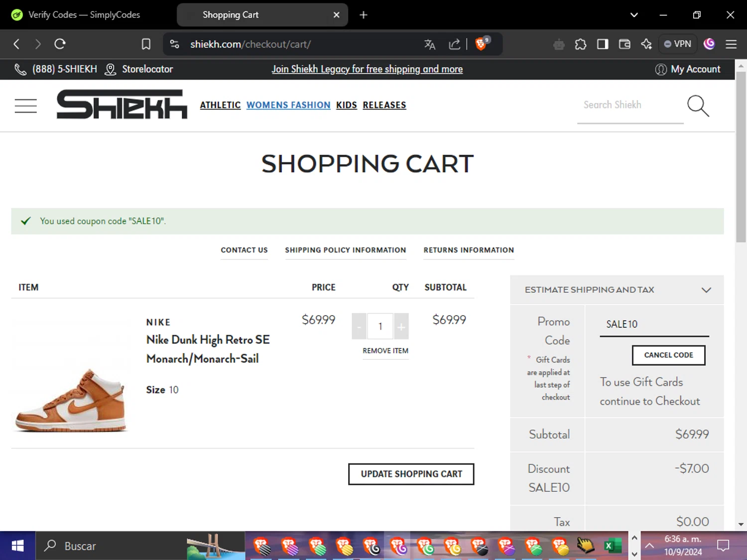Viewport: 747px width, 560px height.
Task: Open the extensions puzzle icon
Action: (581, 44)
